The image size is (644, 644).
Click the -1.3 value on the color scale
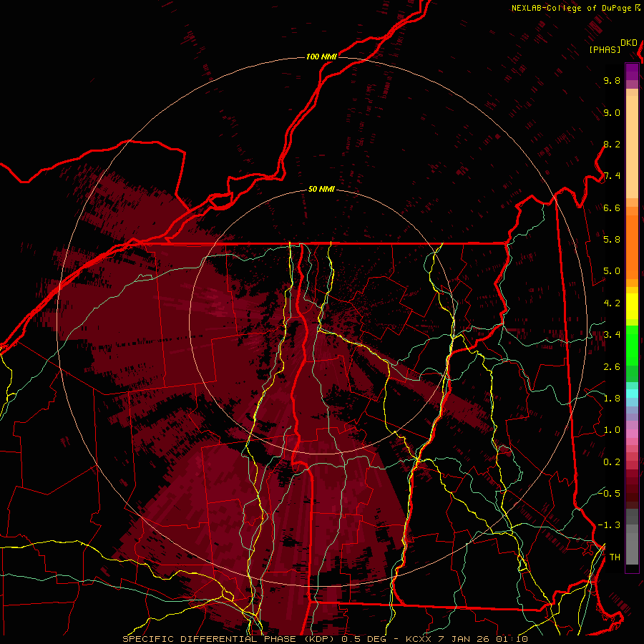[x=609, y=526]
